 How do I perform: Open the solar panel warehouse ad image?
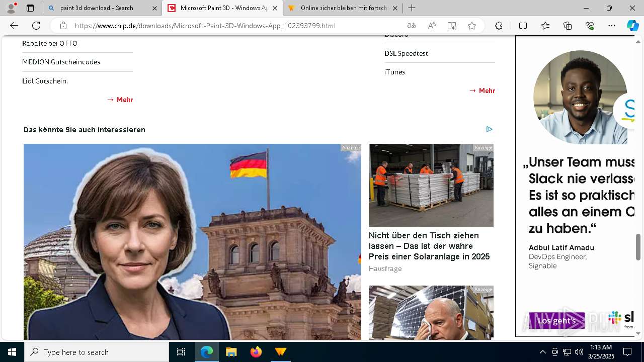pos(431,186)
